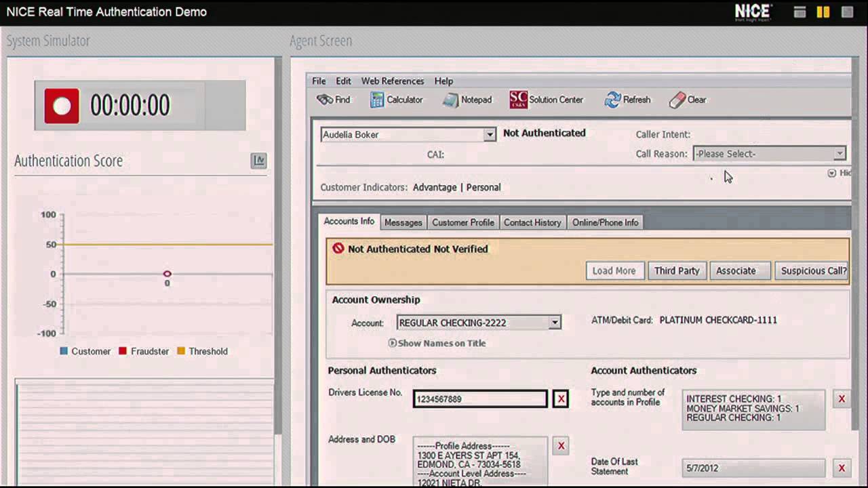Click the yellow layout icon in top bar
Image resolution: width=868 pixels, height=488 pixels.
823,12
